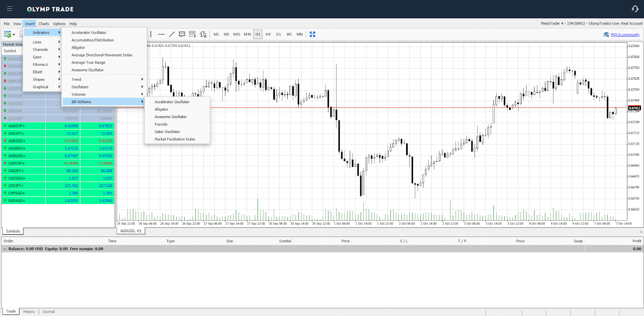Switch to the M1 timeframe
Image resolution: width=644 pixels, height=316 pixels.
(x=216, y=34)
